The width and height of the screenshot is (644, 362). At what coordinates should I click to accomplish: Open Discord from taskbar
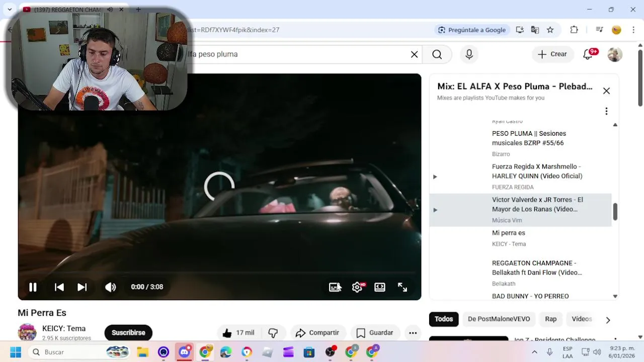coord(184,352)
